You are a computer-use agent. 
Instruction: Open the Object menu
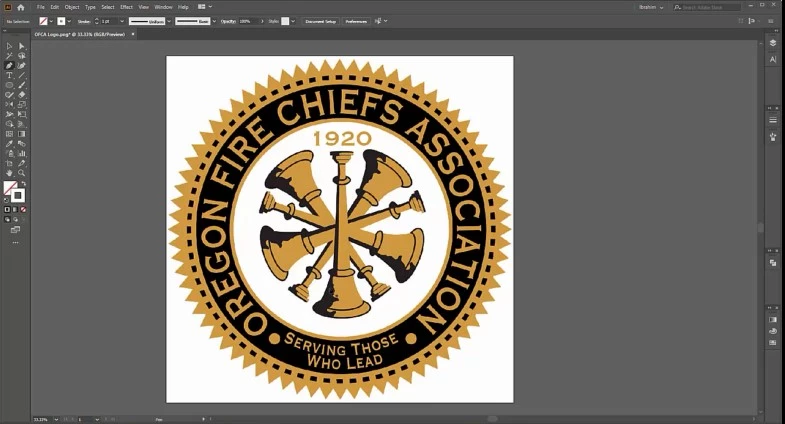72,8
